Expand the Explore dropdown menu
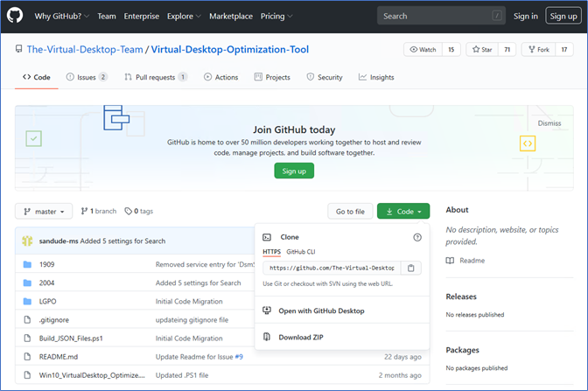 click(184, 16)
